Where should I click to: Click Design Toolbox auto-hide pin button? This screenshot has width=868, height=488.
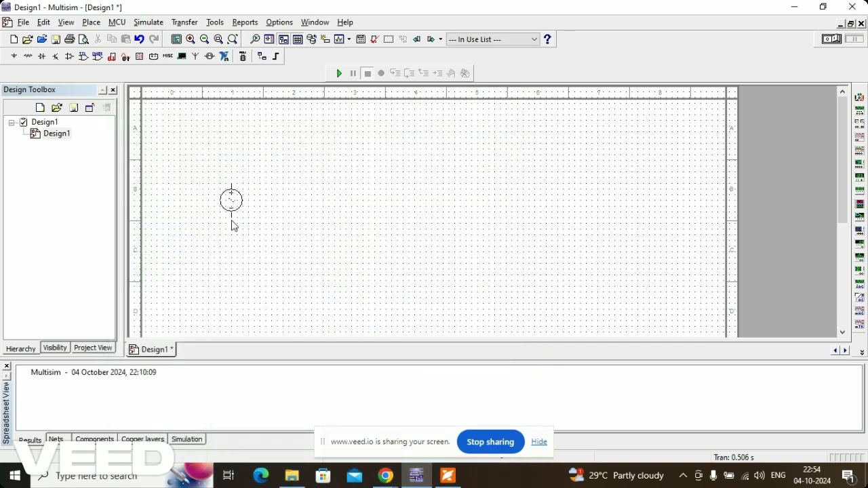(102, 90)
